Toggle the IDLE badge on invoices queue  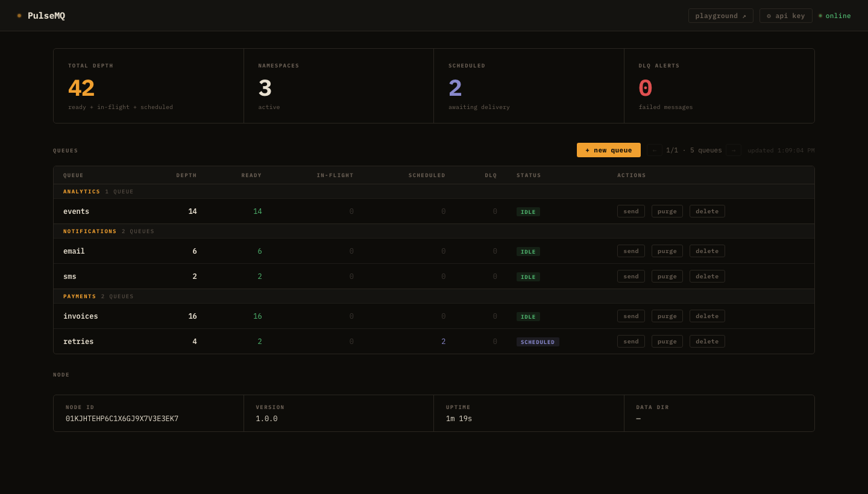(x=528, y=316)
